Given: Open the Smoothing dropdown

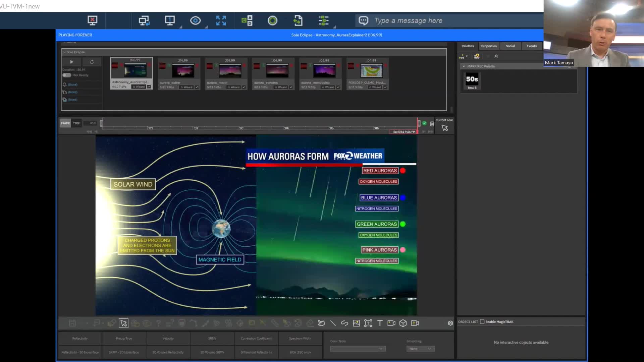Looking at the screenshot, I should click(x=420, y=349).
